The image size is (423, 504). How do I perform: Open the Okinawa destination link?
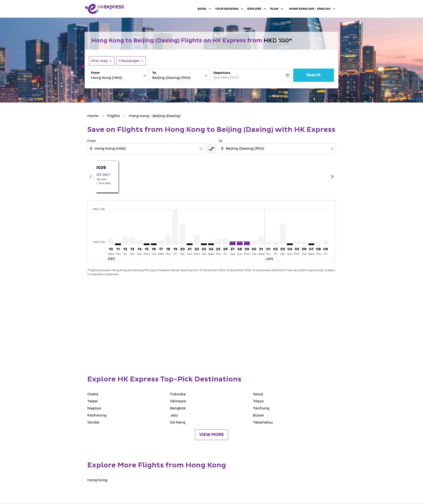[178, 401]
